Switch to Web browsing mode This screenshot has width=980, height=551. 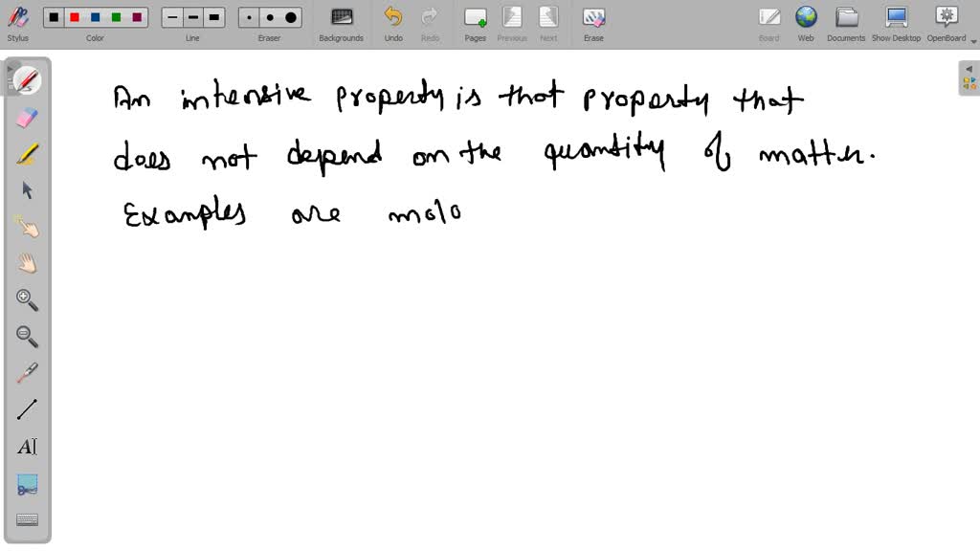tap(806, 23)
